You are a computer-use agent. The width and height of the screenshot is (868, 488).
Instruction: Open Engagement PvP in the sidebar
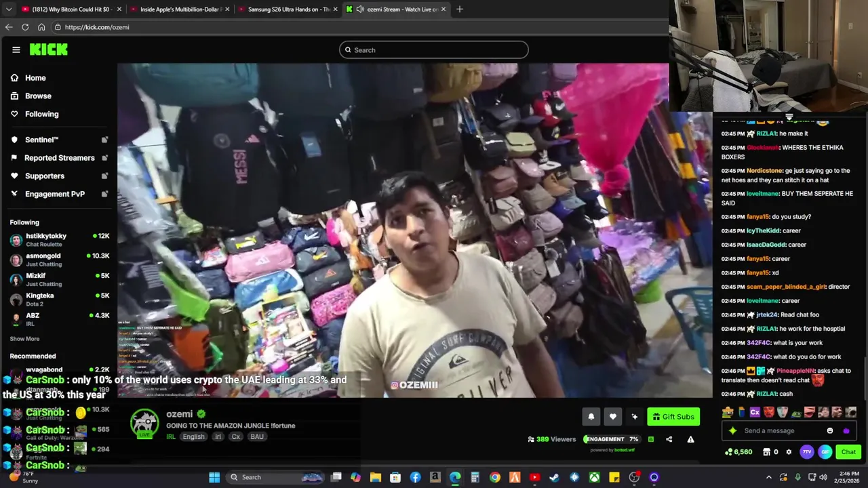54,194
